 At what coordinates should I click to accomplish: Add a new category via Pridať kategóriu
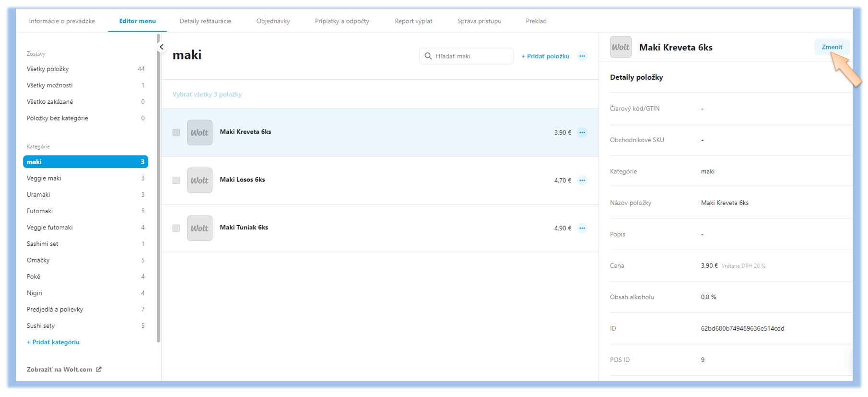53,342
